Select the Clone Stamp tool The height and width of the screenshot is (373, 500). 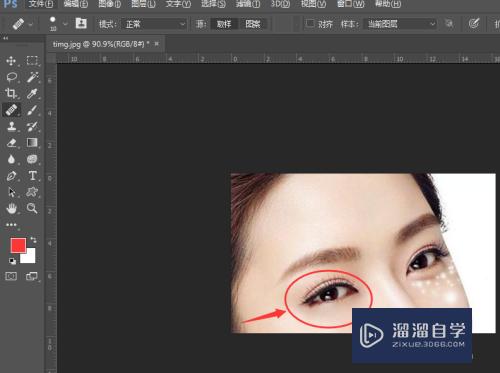[12, 126]
